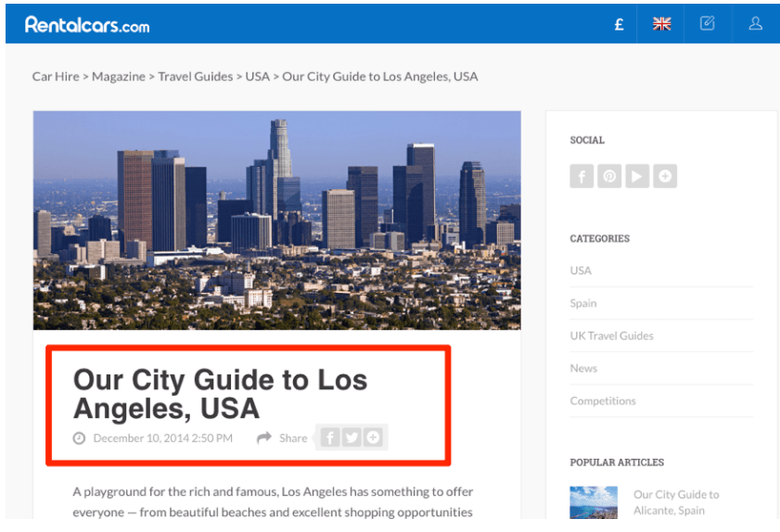Share the article on Twitter
Viewport: 780px width, 532px height.
pyautogui.click(x=352, y=437)
